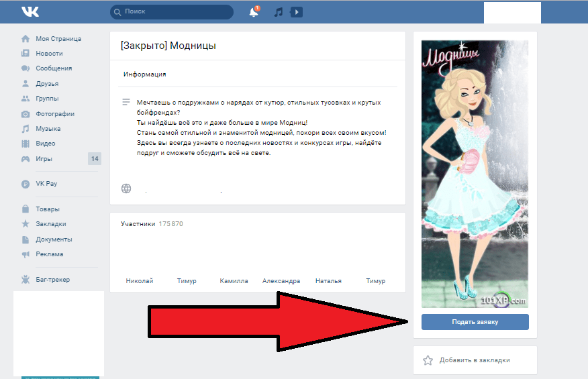Image resolution: width=588 pixels, height=379 pixels.
Task: Go to Новости feed
Action: (x=49, y=53)
